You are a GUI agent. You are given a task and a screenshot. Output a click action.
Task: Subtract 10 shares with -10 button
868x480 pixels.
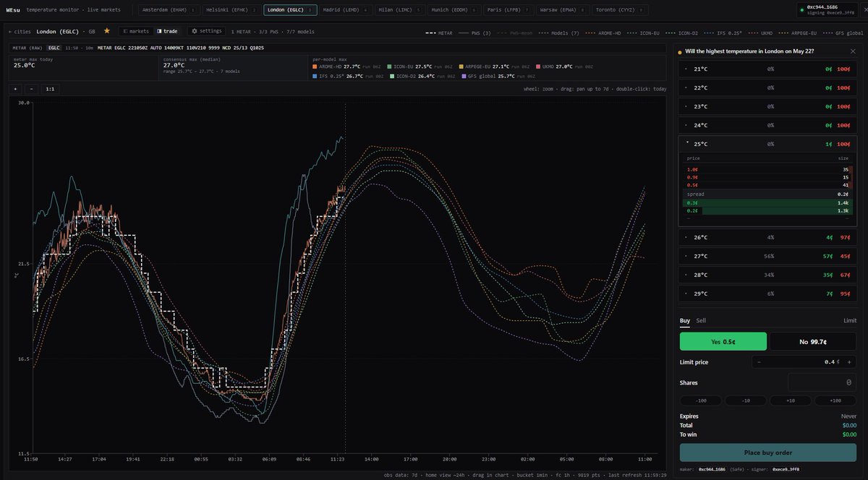746,400
